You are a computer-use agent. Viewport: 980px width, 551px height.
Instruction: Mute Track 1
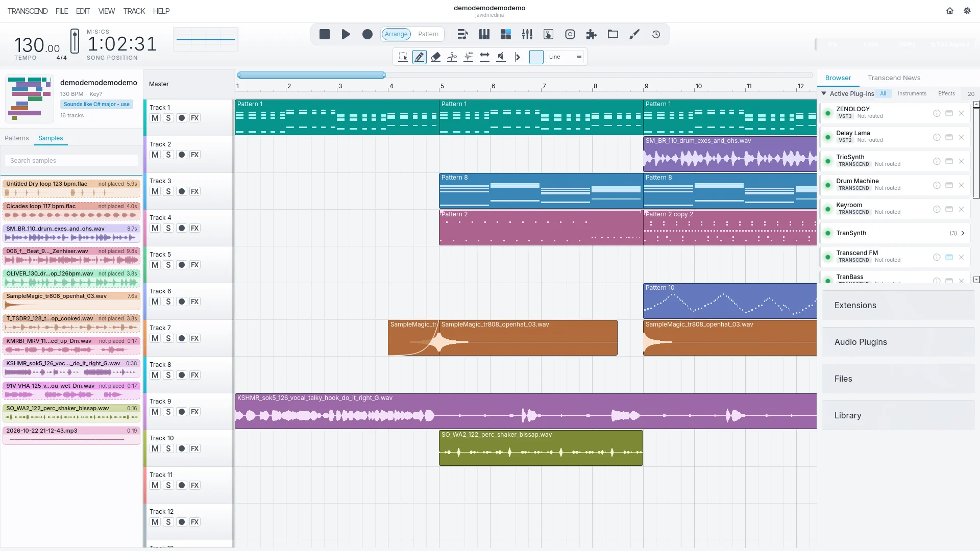tap(155, 118)
